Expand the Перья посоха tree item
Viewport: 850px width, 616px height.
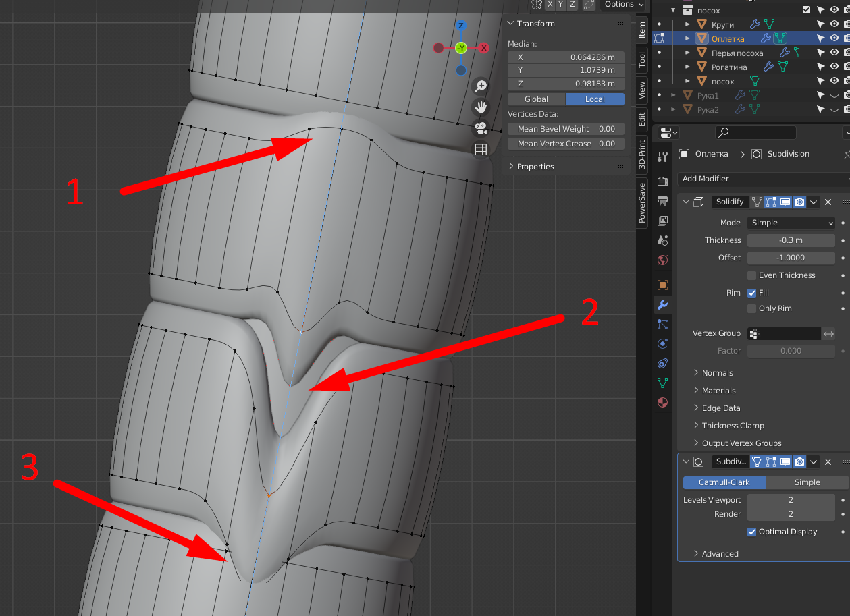click(x=687, y=53)
